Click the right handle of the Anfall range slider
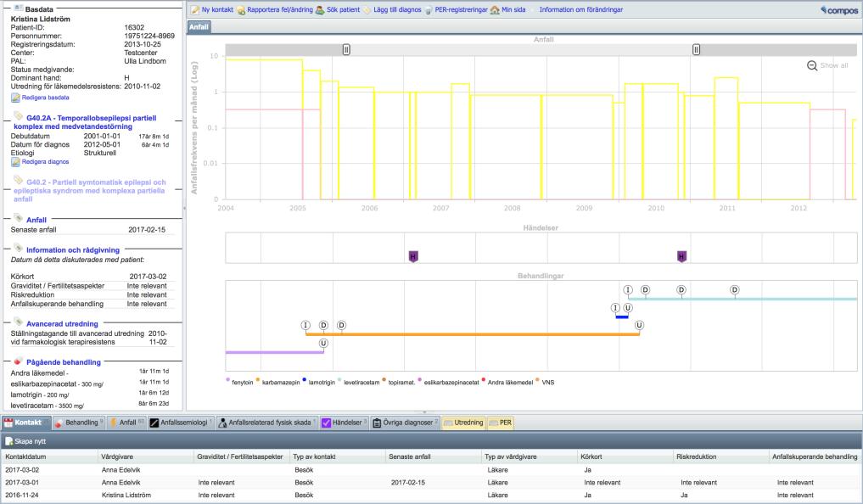Screen dimensions: 863x504 [696, 49]
